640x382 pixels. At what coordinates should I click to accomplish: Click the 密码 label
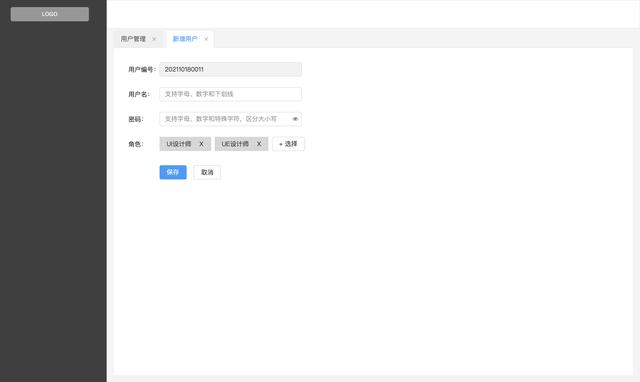[136, 119]
